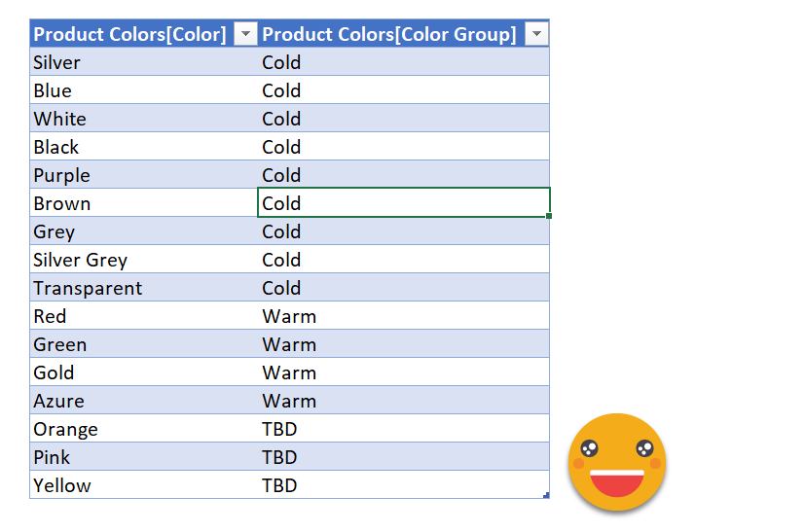Click the Brown cell
Screen dimensions: 804x532
click(143, 204)
